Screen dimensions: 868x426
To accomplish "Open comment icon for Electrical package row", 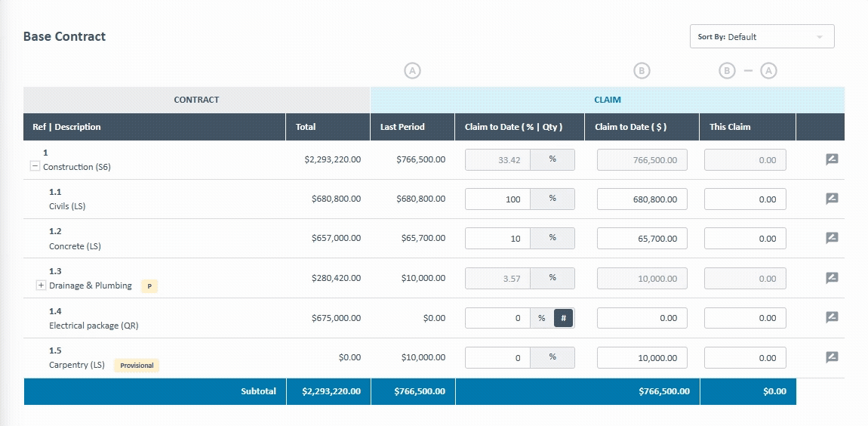I will click(x=832, y=317).
